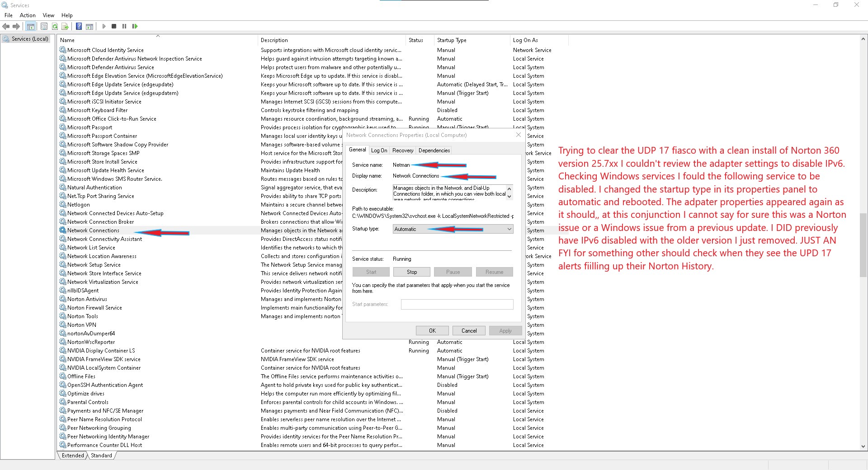Click the Cancel button

(469, 331)
